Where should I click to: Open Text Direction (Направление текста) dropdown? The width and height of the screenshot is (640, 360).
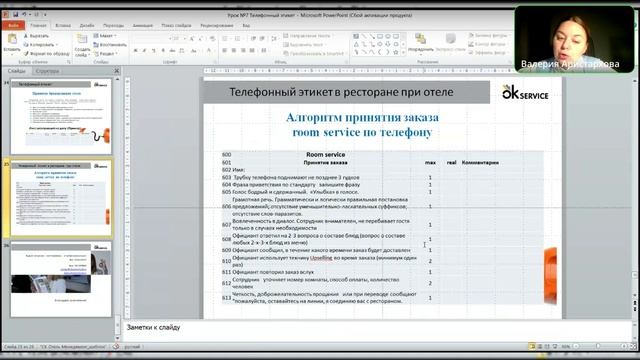click(x=309, y=36)
